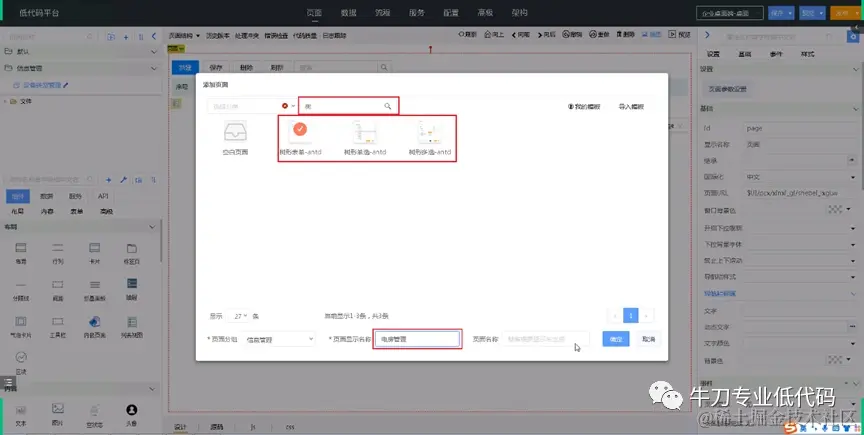The height and width of the screenshot is (435, 864).
Task: Click the 卡片 card layout component icon
Action: pyautogui.click(x=95, y=248)
